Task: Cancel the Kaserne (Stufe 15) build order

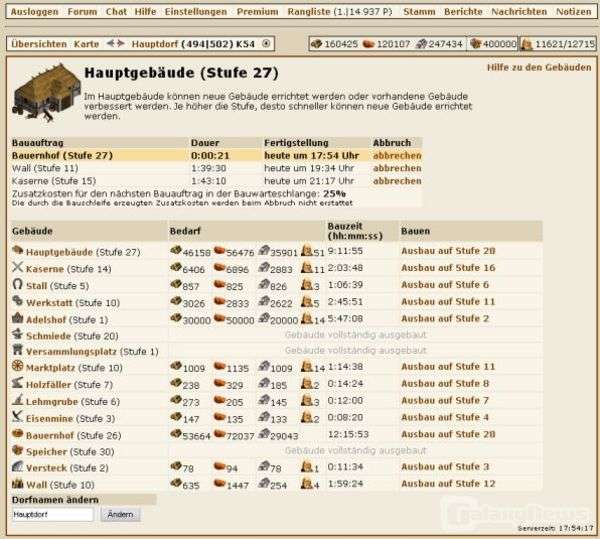Action: [x=397, y=181]
